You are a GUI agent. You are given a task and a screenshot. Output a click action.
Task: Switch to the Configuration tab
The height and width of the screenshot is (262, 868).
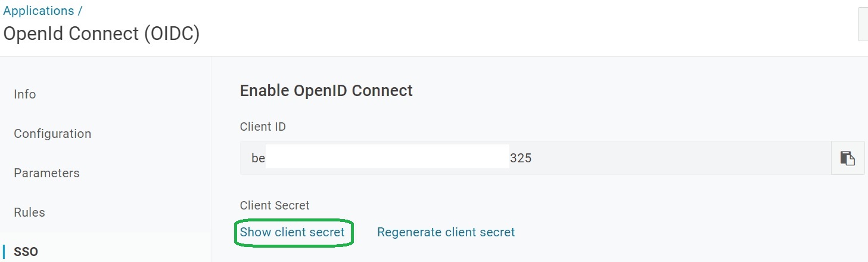pyautogui.click(x=52, y=134)
